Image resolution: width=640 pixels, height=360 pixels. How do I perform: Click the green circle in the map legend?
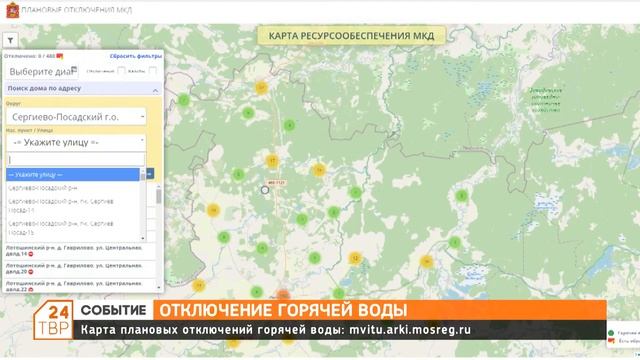coord(611,333)
